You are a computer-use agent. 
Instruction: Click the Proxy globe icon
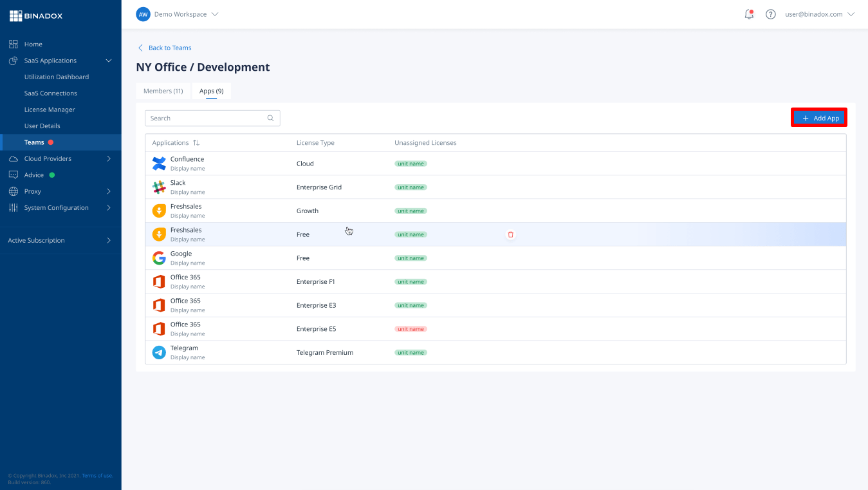pyautogui.click(x=13, y=191)
